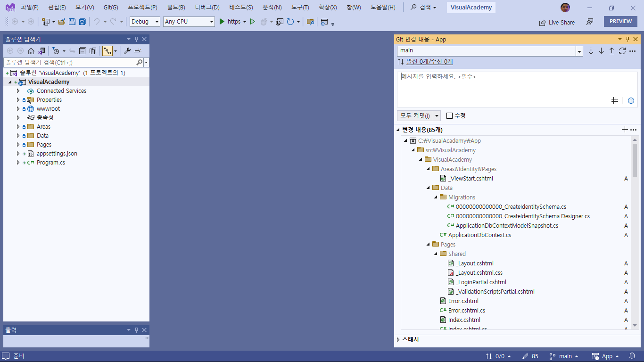Toggle the highlighted nested-view button in Solution Explorer
644x362 pixels.
click(x=107, y=51)
